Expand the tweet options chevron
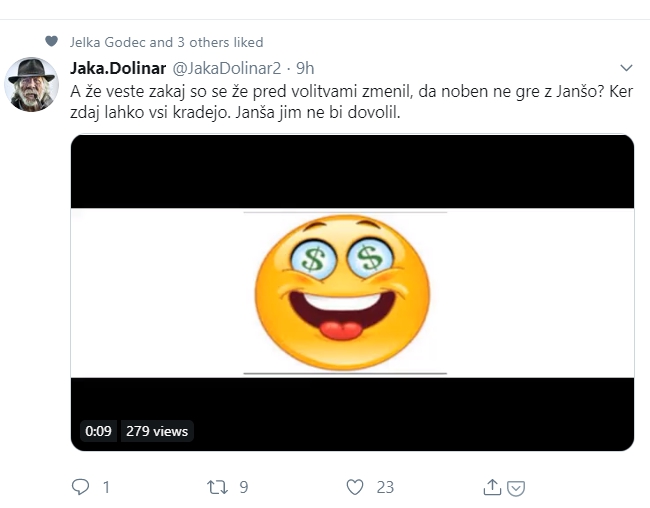The image size is (650, 508). tap(626, 68)
